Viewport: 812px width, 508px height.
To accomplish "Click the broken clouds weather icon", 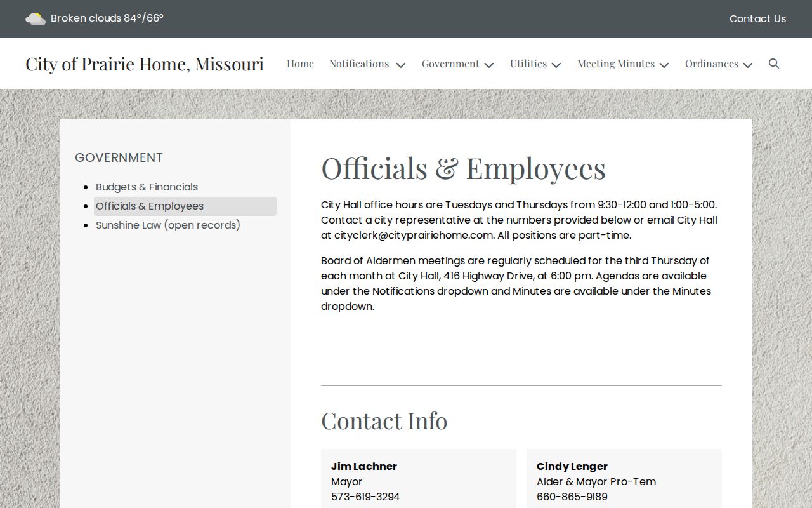I will point(36,19).
